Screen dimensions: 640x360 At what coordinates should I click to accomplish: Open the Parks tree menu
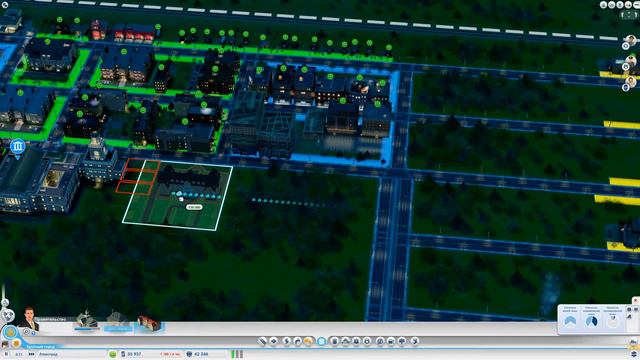[x=402, y=341]
